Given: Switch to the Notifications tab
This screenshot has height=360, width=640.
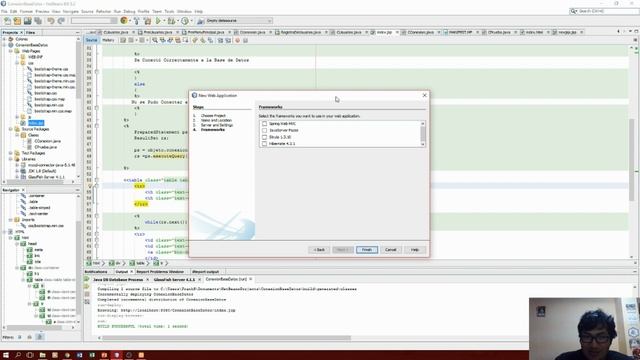Looking at the screenshot, I should 96,271.
